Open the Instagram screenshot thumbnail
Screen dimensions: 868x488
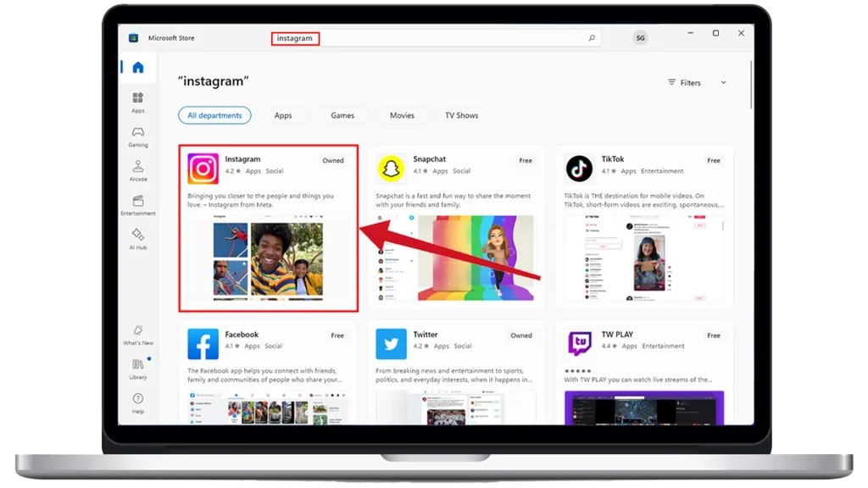pos(269,258)
